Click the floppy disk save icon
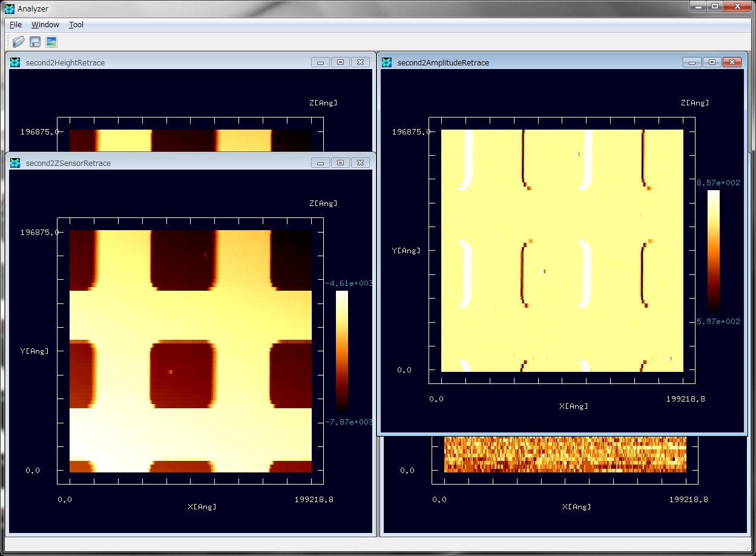Screen dimensions: 756x556 coord(35,42)
